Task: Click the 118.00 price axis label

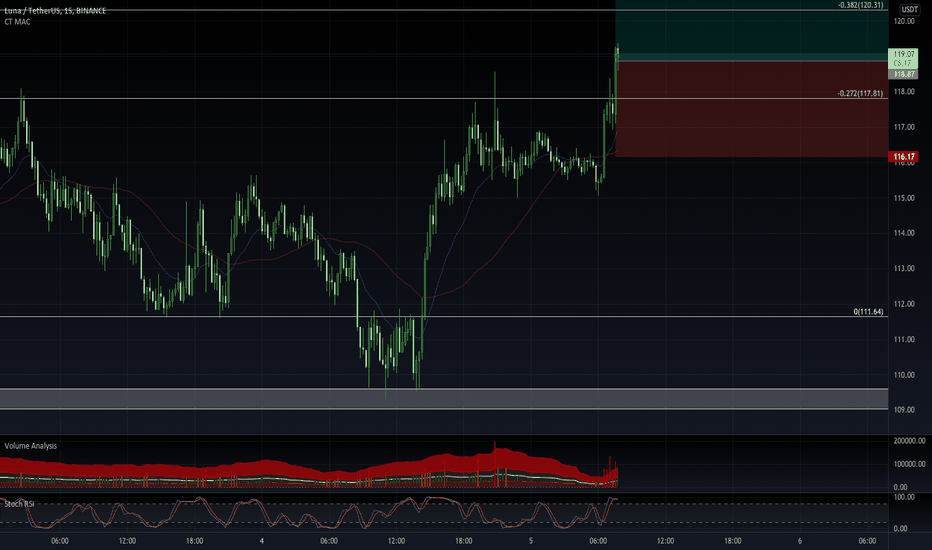Action: click(x=903, y=92)
